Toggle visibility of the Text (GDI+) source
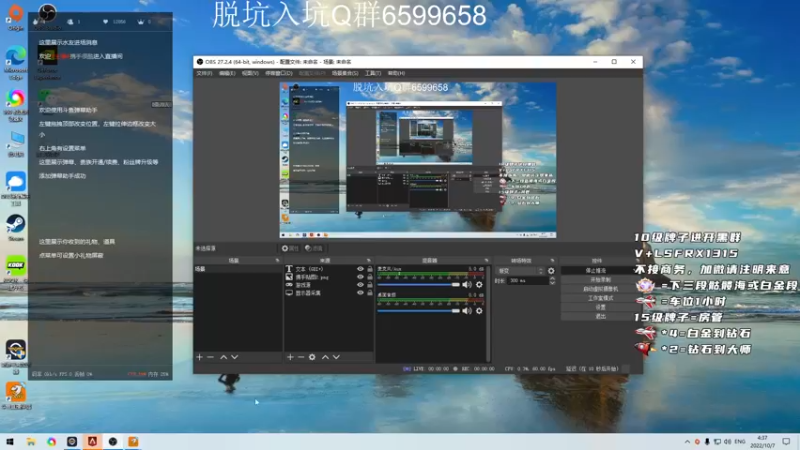The height and width of the screenshot is (450, 800). (360, 269)
